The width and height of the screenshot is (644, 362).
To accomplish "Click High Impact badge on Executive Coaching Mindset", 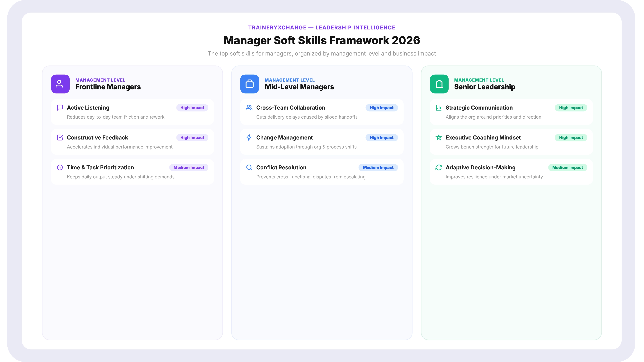I will [571, 138].
